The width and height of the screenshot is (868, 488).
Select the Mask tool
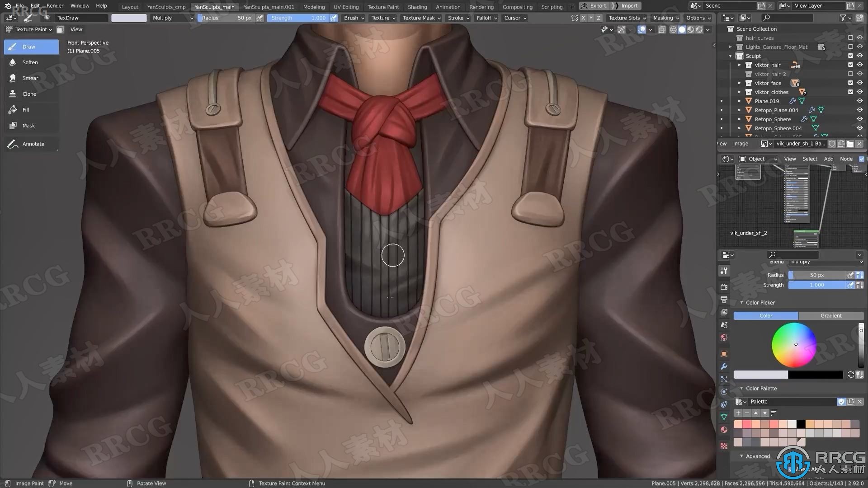click(31, 126)
